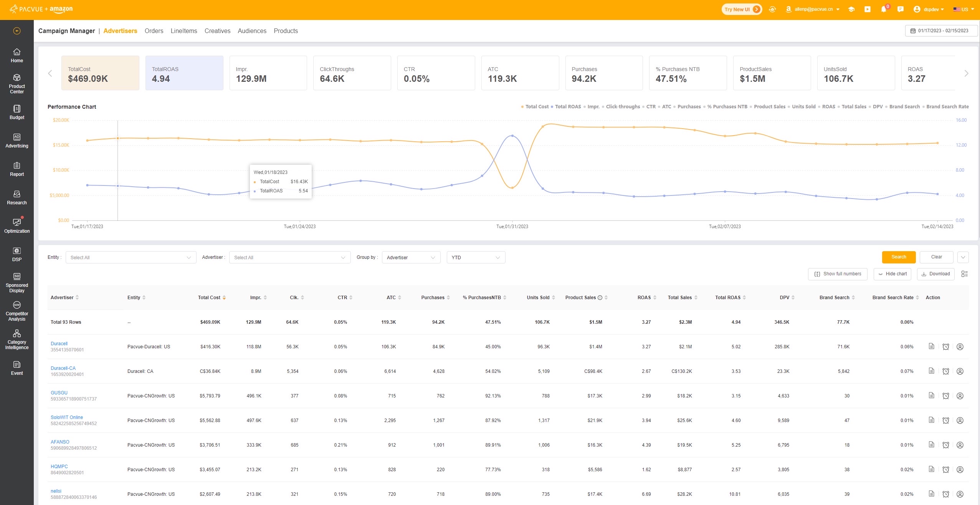Open the document icon for Duracell row

click(931, 346)
